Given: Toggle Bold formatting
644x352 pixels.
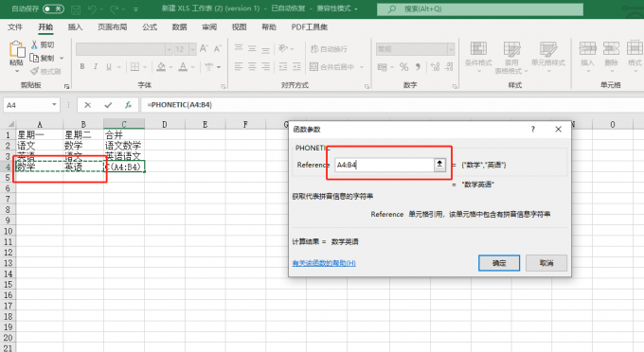Looking at the screenshot, I should (x=82, y=66).
